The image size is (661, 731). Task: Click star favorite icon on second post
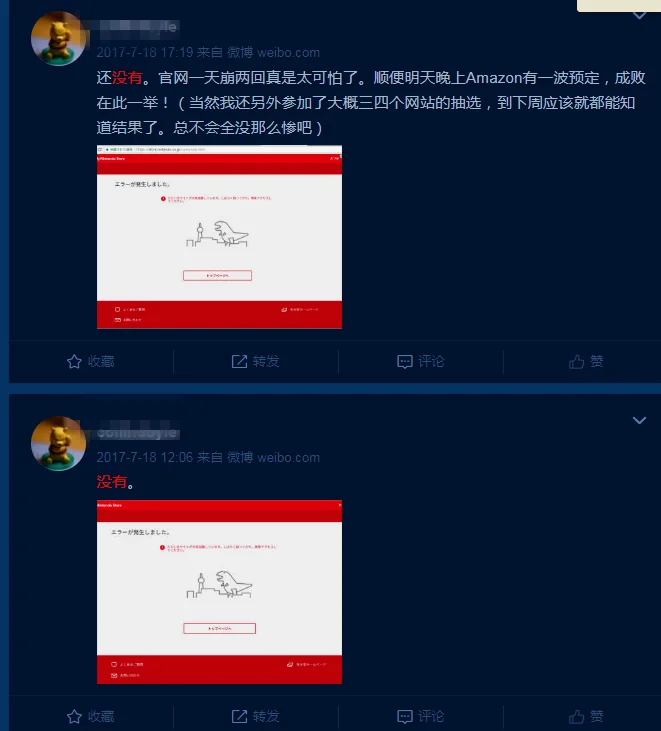74,716
